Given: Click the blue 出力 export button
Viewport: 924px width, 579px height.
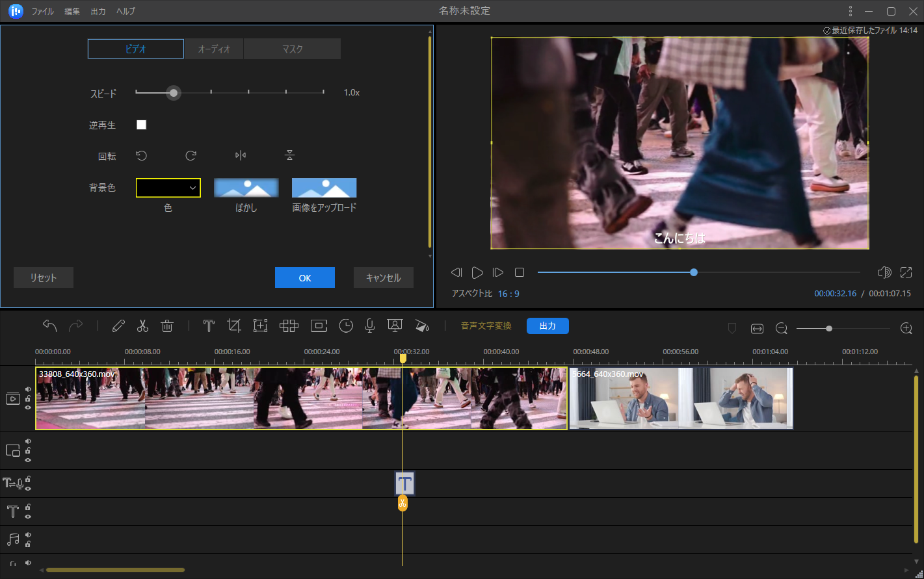Looking at the screenshot, I should pos(548,326).
